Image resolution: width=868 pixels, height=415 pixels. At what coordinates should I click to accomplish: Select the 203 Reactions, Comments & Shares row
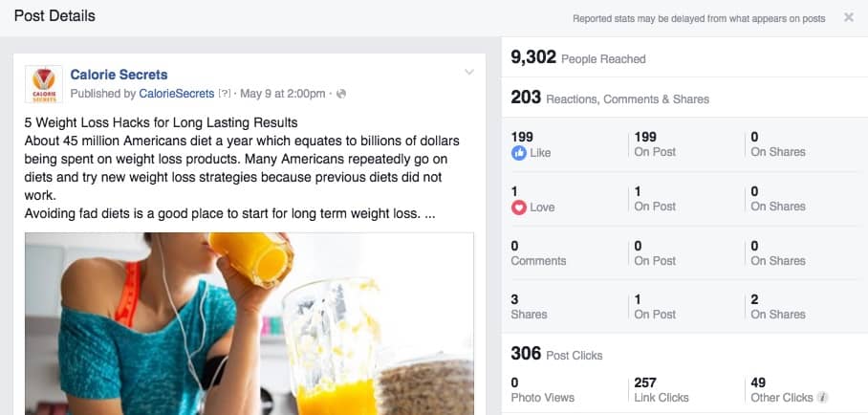pyautogui.click(x=610, y=98)
